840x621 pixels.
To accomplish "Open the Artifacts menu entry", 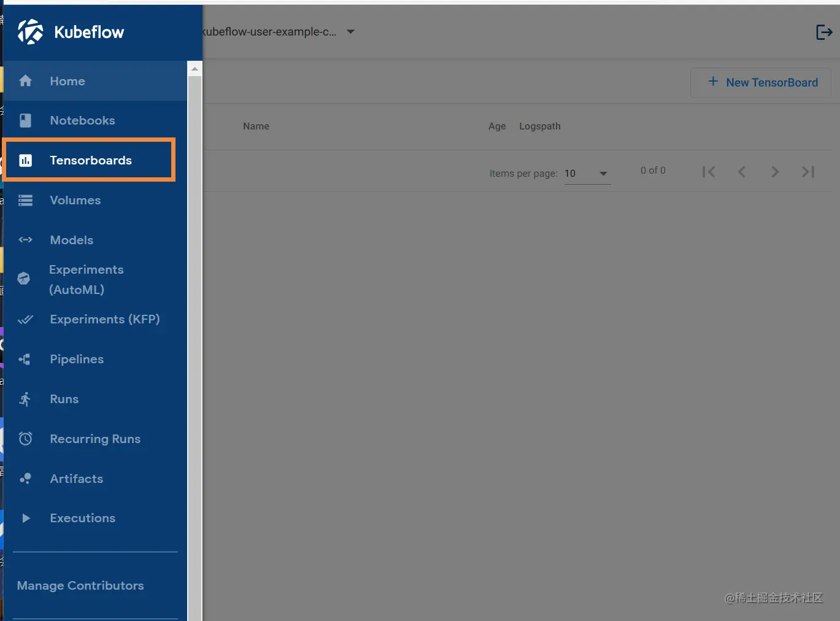I will click(95, 479).
